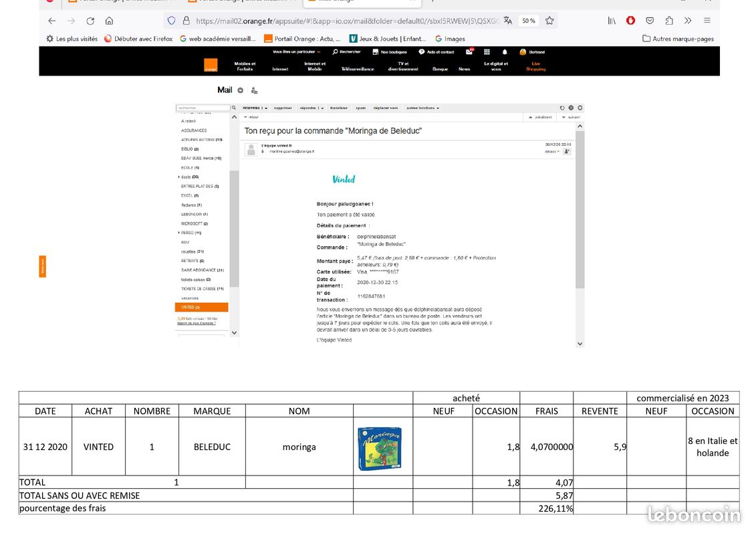Open the 'Internet et Mobile' menu

(x=315, y=66)
